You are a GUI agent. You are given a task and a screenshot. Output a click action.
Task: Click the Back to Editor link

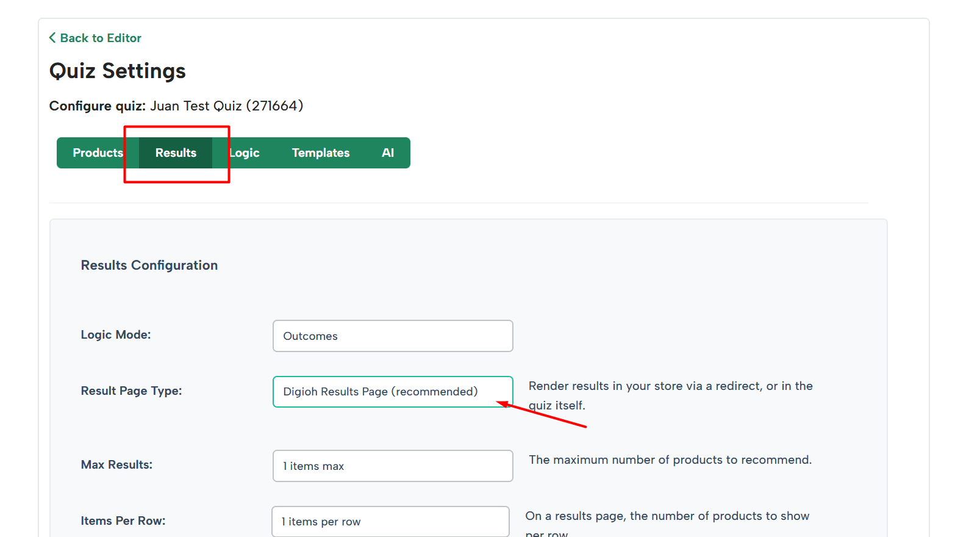(95, 38)
